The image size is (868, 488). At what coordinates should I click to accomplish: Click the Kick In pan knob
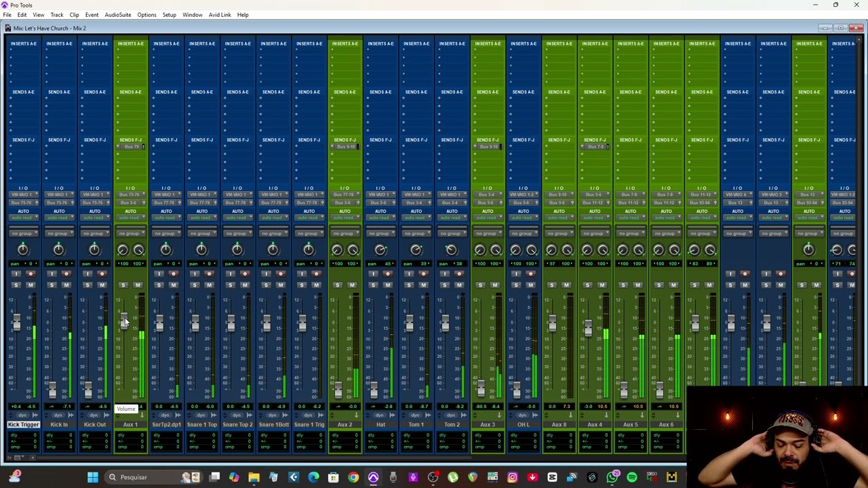59,250
